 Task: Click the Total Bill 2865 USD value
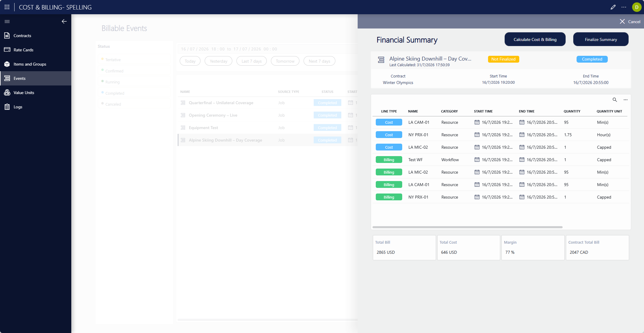click(386, 252)
